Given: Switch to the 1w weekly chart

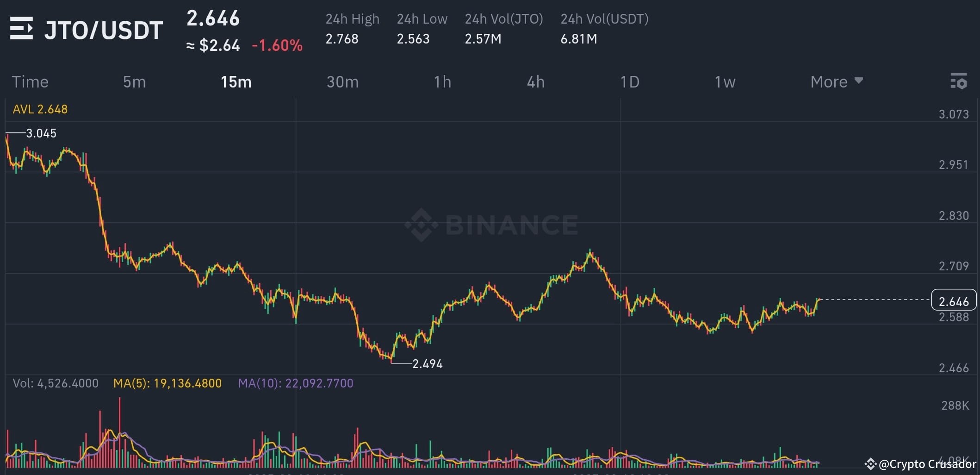Looking at the screenshot, I should (x=725, y=81).
